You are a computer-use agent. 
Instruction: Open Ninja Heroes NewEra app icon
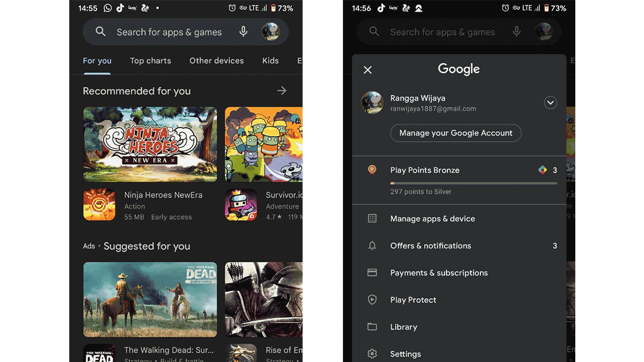click(99, 204)
